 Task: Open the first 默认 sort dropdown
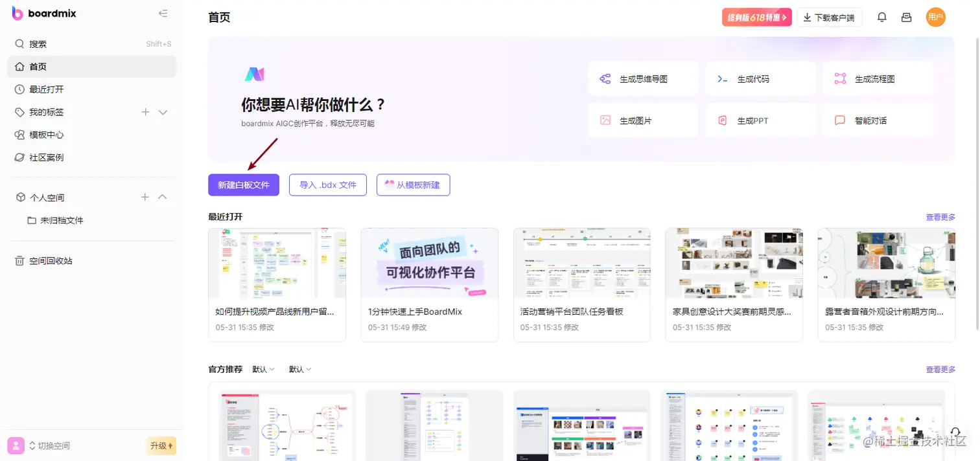tap(263, 369)
